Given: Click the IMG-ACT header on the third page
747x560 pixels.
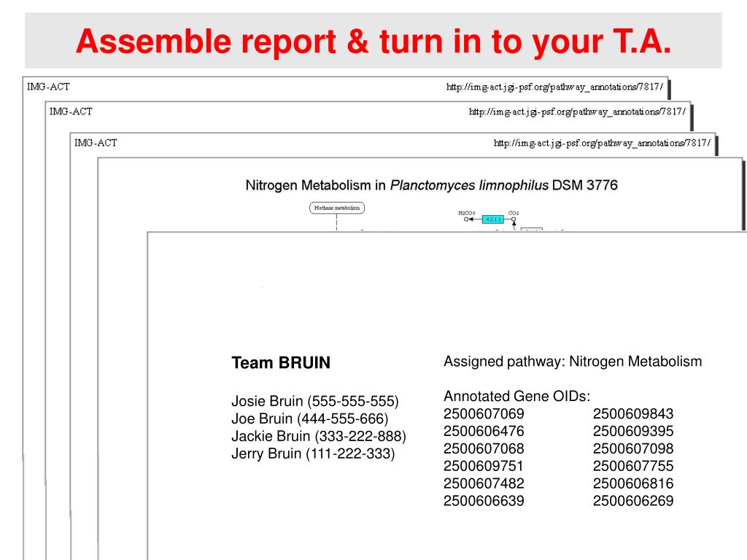Looking at the screenshot, I should tap(96, 143).
